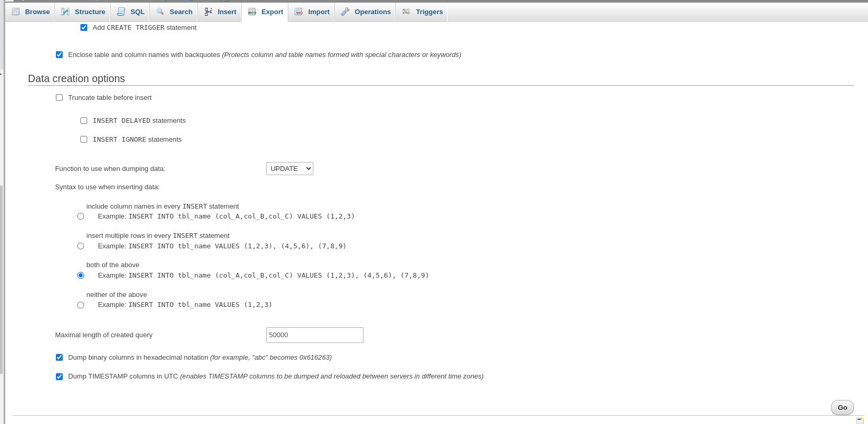Viewport: 868px width, 424px height.
Task: Switch to the Import tab
Action: tap(312, 12)
